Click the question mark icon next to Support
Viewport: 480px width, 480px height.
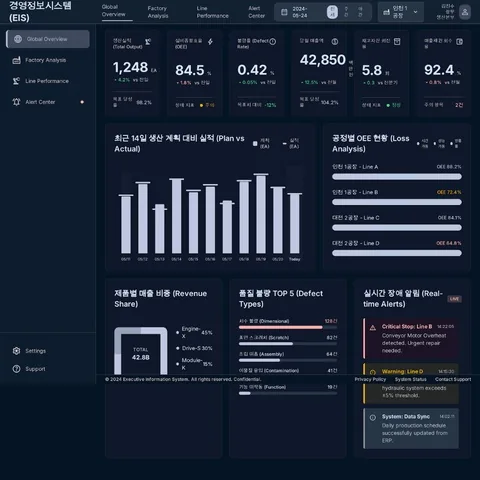click(16, 369)
